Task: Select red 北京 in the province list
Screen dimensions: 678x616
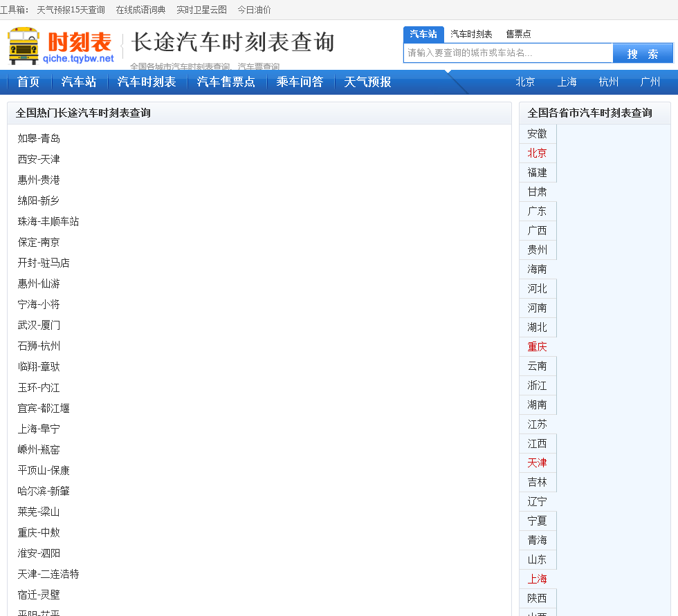Action: click(x=537, y=153)
